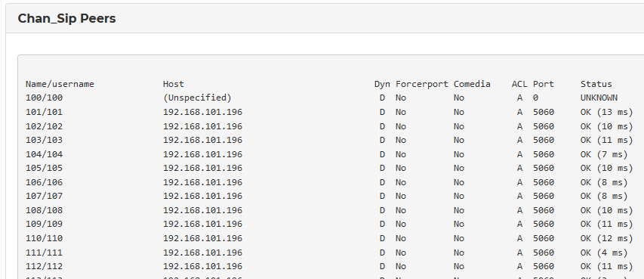Click port 5060 in the 107/107 row
Image resolution: width=644 pixels, height=279 pixels.
544,196
